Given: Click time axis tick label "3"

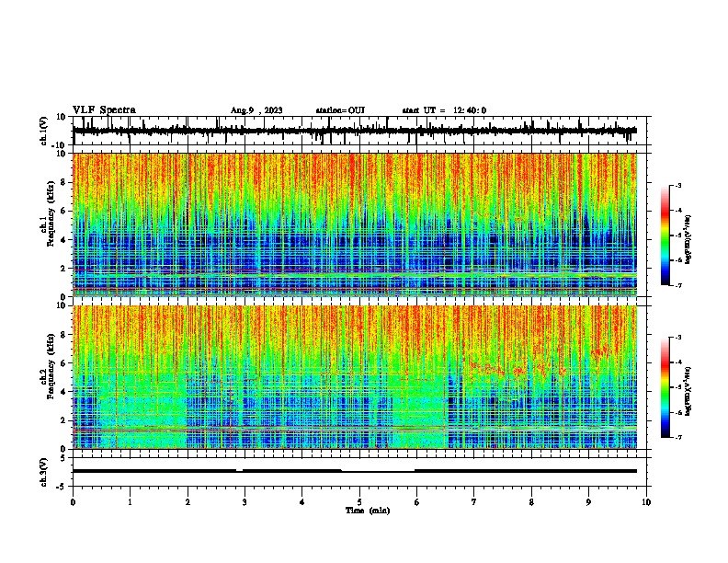Looking at the screenshot, I should point(245,502).
